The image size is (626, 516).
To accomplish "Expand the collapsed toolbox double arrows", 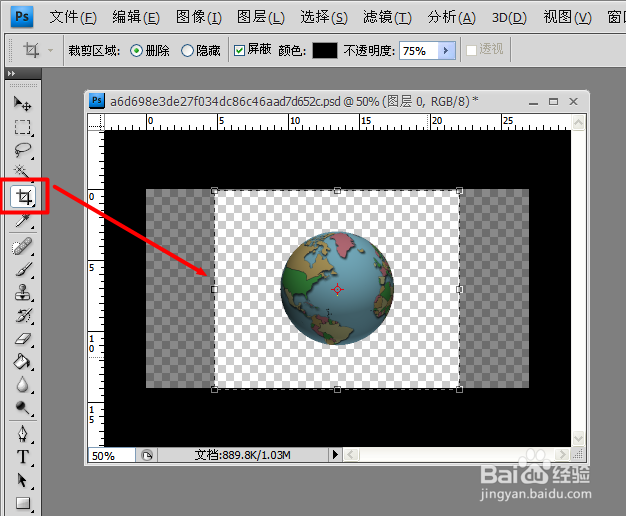I will pos(11,73).
